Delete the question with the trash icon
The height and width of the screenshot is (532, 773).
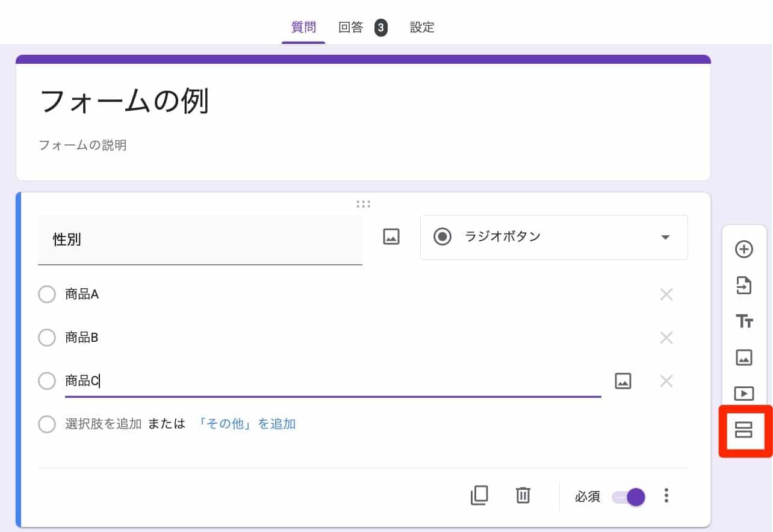click(523, 495)
